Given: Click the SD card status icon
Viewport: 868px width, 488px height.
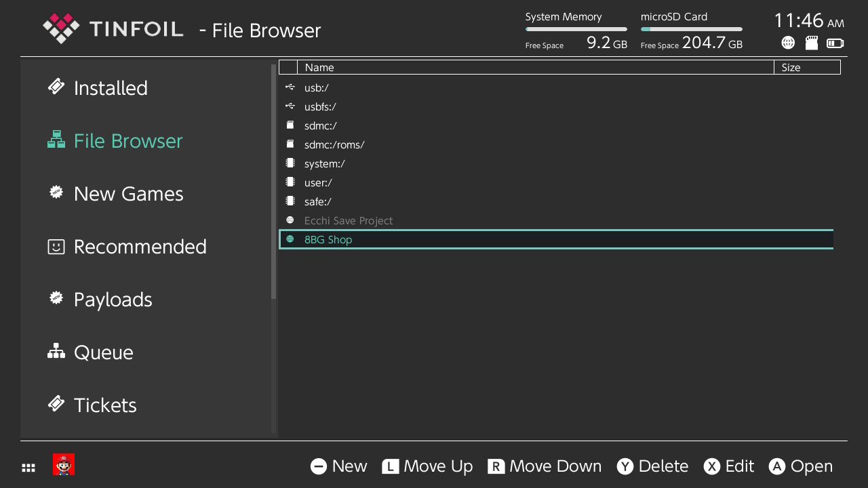Looking at the screenshot, I should point(811,43).
